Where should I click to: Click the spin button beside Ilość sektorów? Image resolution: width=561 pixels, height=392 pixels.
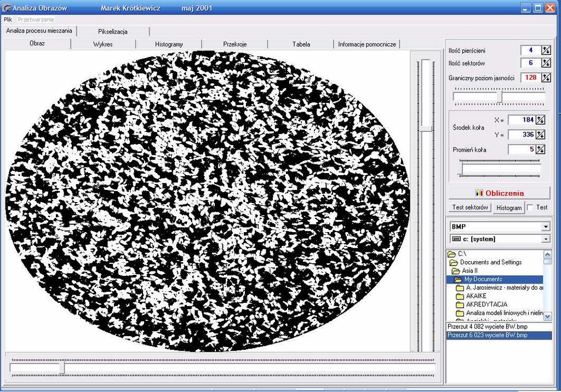pyautogui.click(x=546, y=64)
